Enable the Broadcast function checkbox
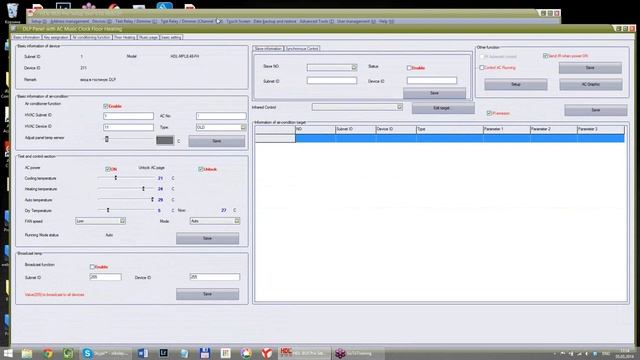Screen dimensions: 640x360 click(92, 267)
